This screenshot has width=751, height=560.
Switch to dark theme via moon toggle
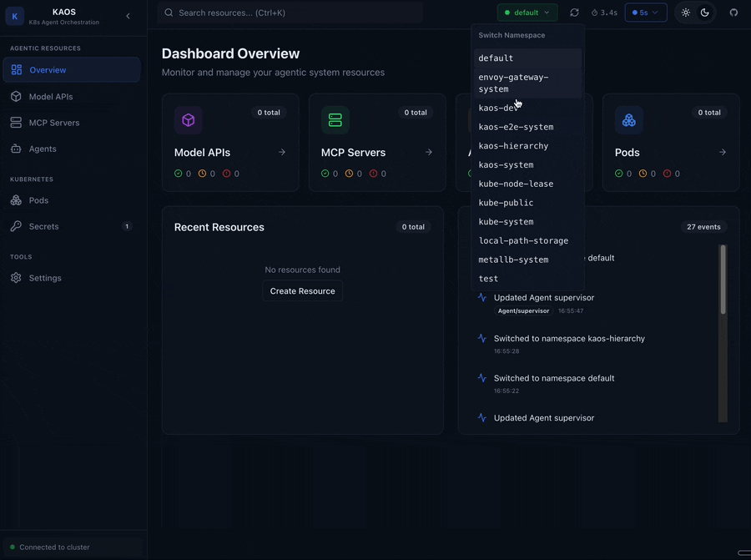[x=703, y=12]
